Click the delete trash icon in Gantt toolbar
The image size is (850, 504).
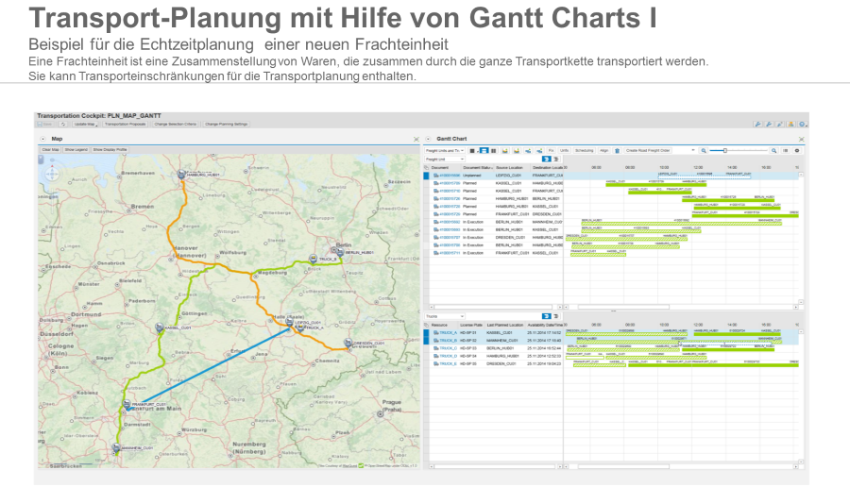(617, 150)
